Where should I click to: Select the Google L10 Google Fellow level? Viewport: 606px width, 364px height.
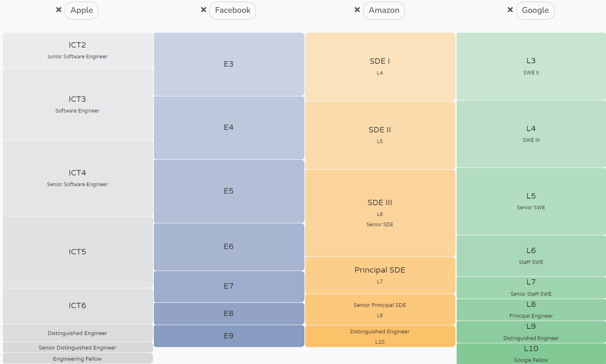click(x=531, y=353)
